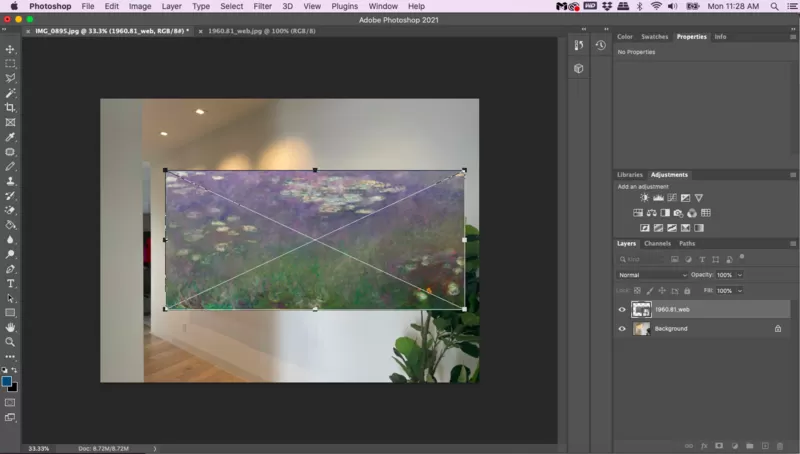Click the background color swatch
The image size is (800, 454).
pos(14,388)
